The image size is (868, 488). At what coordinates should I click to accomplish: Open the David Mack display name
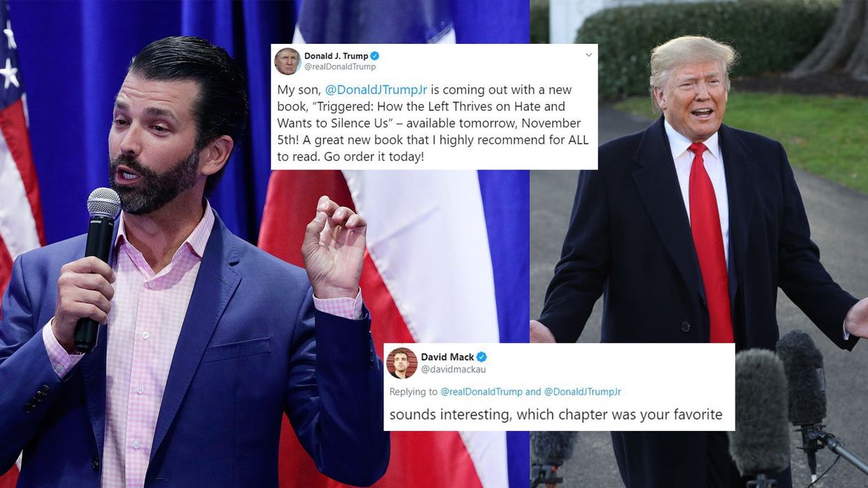point(448,357)
